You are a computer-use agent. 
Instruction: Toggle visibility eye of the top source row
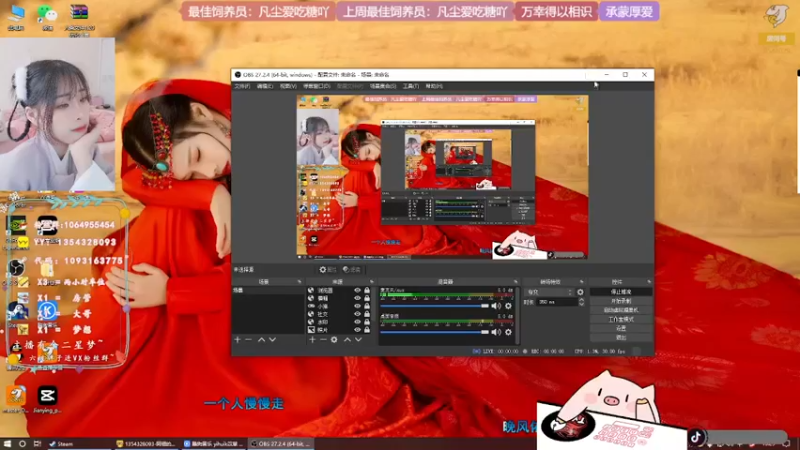pyautogui.click(x=357, y=290)
